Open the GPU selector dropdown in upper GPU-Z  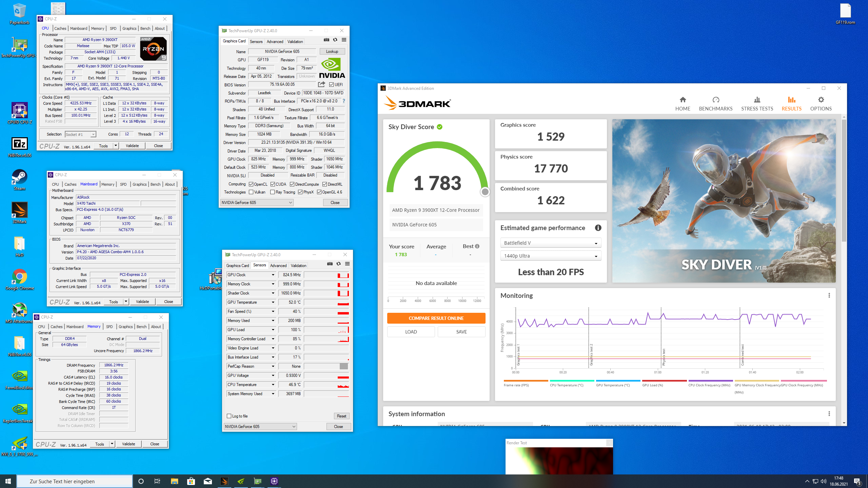click(257, 203)
